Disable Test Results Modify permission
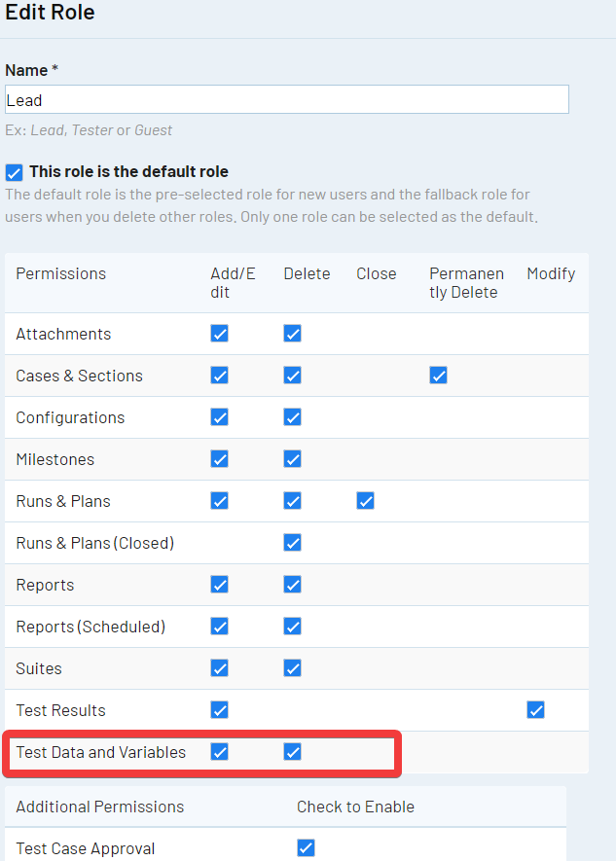The width and height of the screenshot is (616, 861). click(x=536, y=710)
